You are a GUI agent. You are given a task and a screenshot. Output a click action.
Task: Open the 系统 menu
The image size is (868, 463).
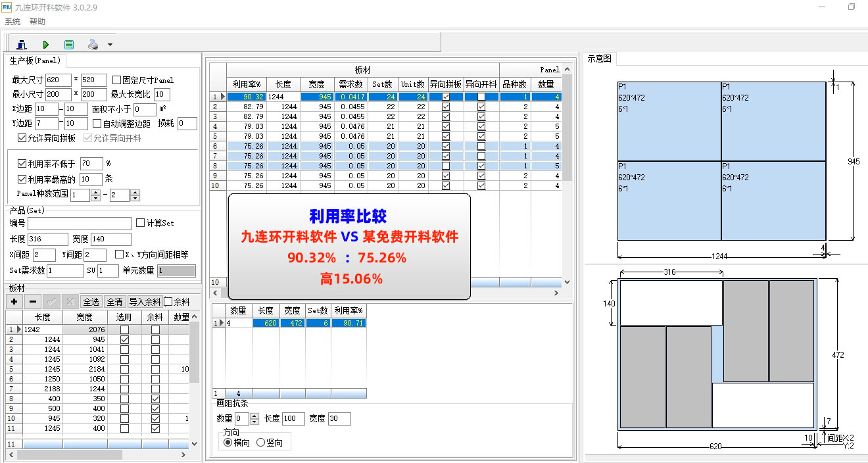click(x=12, y=22)
